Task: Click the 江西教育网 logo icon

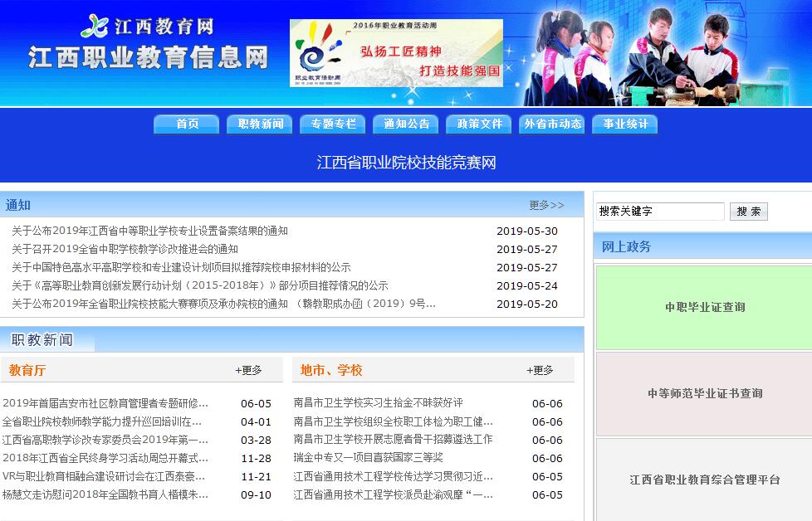Action: (95, 26)
